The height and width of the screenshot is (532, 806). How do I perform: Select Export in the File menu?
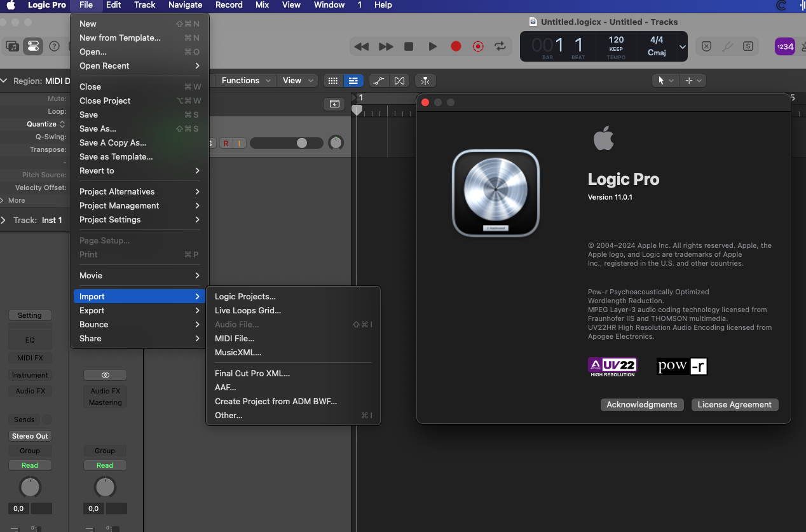[92, 311]
